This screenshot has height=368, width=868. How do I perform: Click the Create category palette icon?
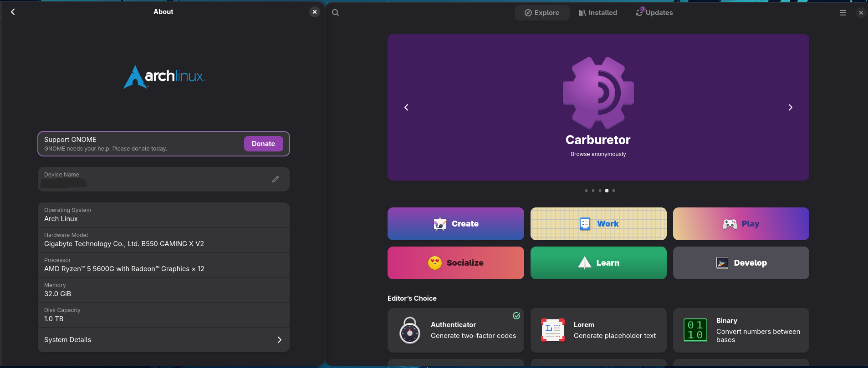point(440,224)
